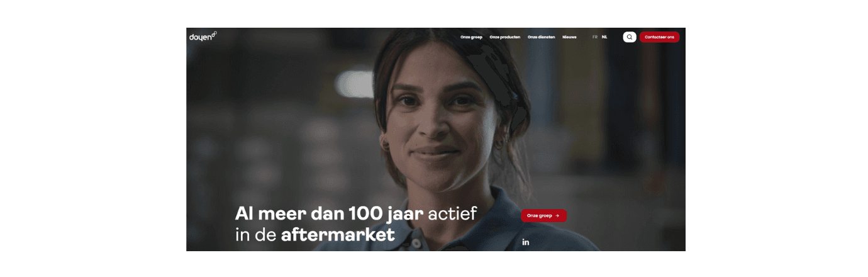Open the search magnifier icon
Screen dimensions: 868x277
click(630, 37)
